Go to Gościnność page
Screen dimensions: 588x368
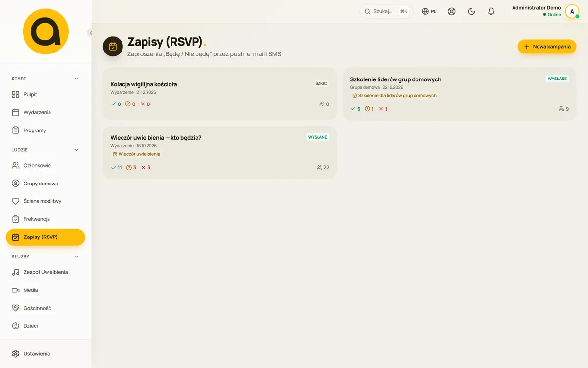pyautogui.click(x=46, y=308)
